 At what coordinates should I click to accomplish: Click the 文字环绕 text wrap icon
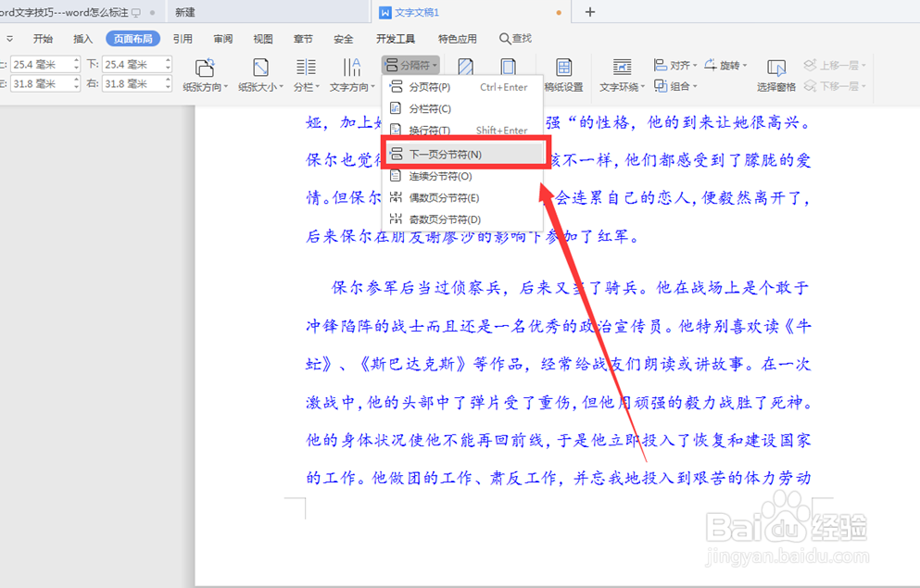(622, 68)
